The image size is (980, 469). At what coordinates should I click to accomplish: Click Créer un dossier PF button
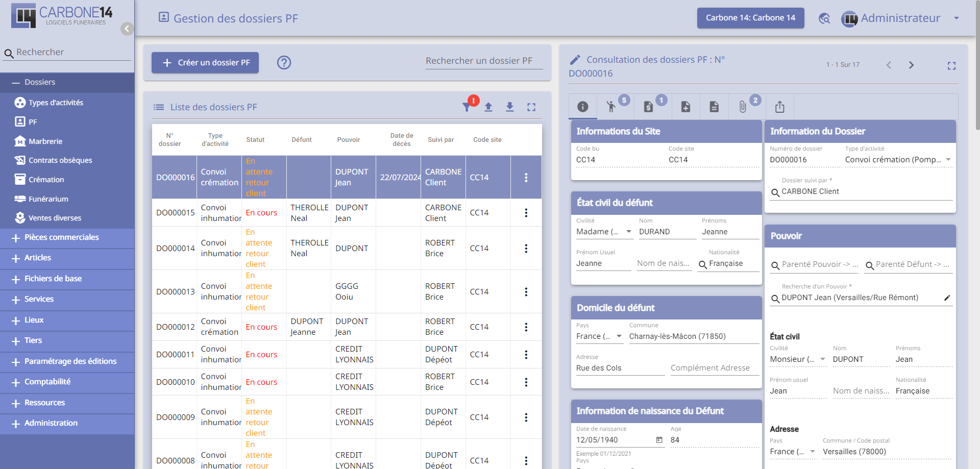click(205, 63)
